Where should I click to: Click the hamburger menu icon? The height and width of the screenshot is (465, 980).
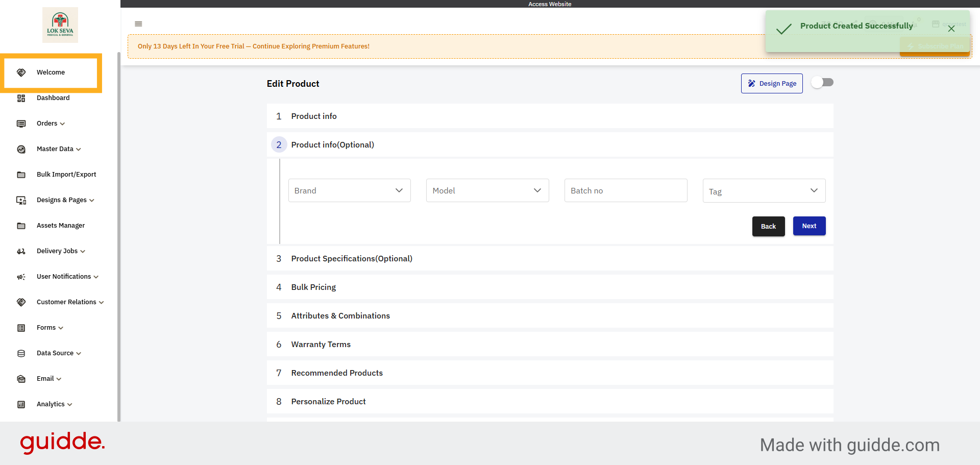coord(138,24)
